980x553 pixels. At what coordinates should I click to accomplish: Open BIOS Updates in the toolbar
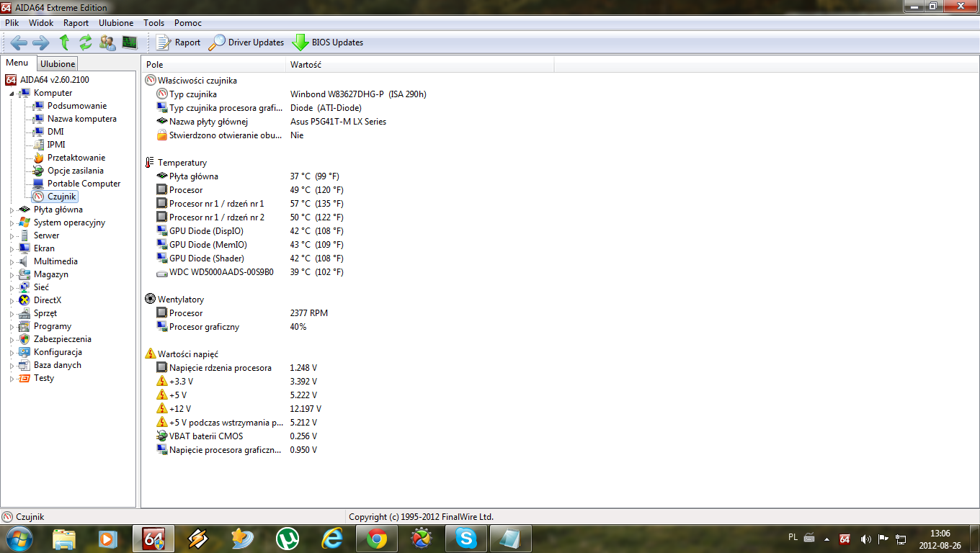click(328, 42)
